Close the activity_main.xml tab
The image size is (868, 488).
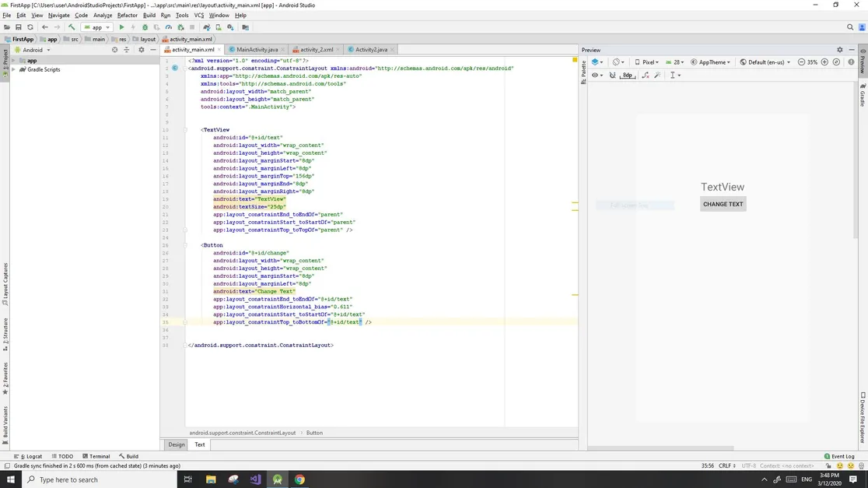219,50
